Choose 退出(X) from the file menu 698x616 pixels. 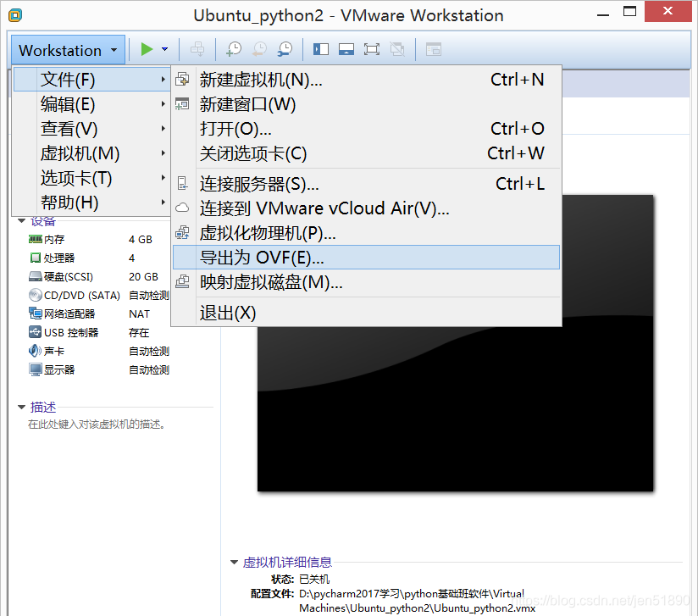(x=366, y=312)
